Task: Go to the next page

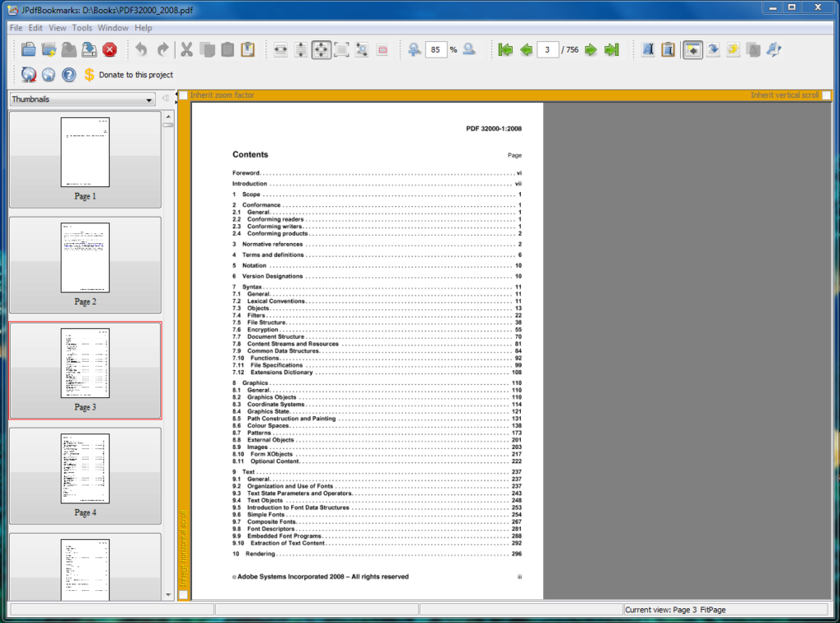Action: (x=591, y=49)
